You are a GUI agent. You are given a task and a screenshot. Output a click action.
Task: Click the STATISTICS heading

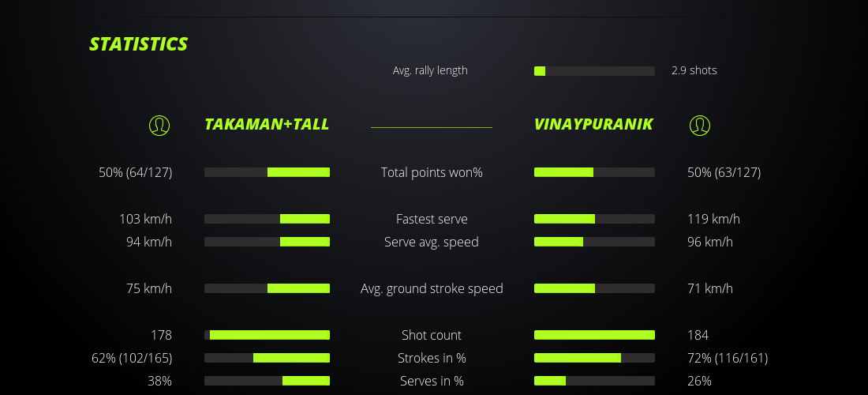click(x=138, y=44)
